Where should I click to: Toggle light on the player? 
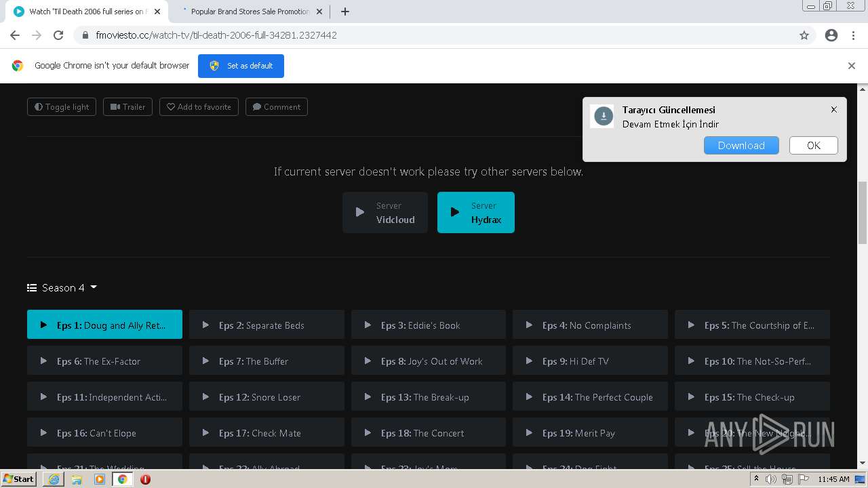62,107
